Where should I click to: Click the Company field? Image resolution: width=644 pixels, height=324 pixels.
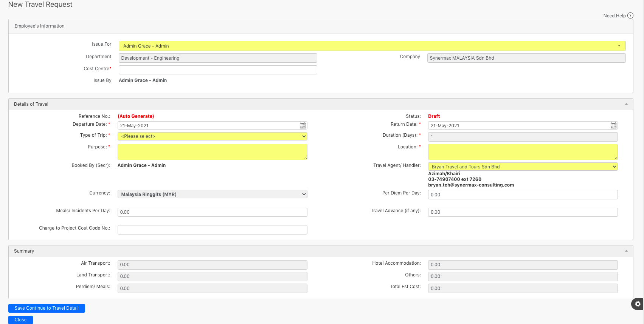[526, 58]
